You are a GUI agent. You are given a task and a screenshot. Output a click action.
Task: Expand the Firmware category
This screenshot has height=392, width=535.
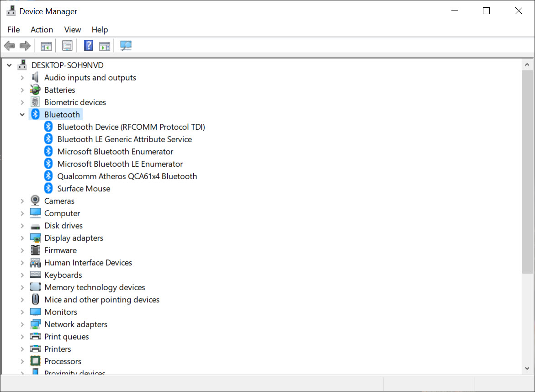click(x=22, y=250)
